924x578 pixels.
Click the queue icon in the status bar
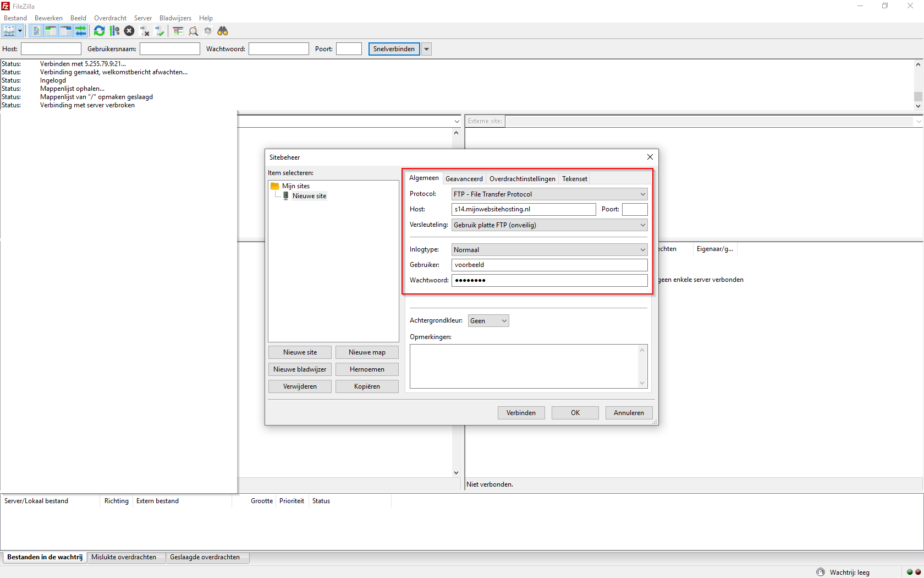(x=821, y=572)
